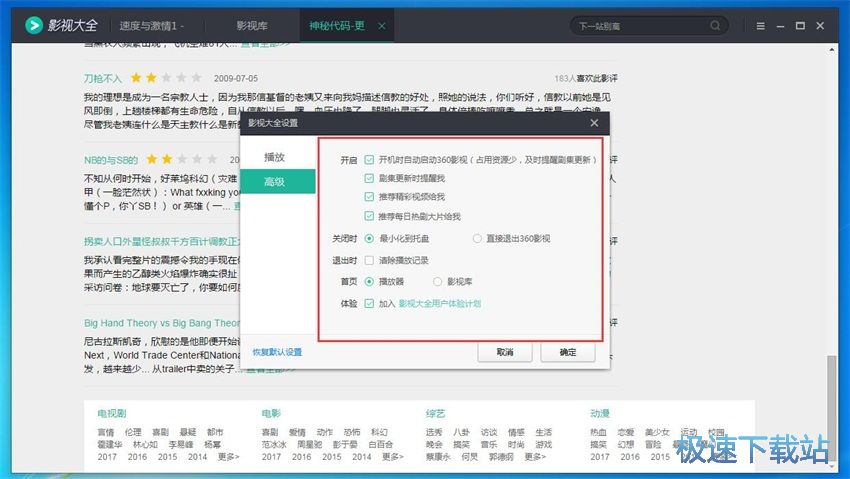Screen dimensions: 850x479
Task: Toggle 剧集更新时提醒我 checkbox
Action: tap(369, 178)
